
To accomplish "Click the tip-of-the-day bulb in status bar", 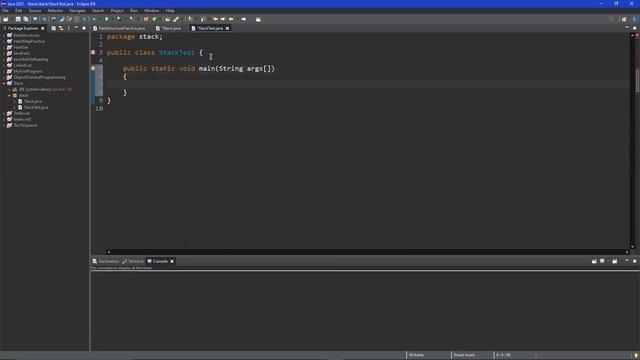I will tap(636, 355).
